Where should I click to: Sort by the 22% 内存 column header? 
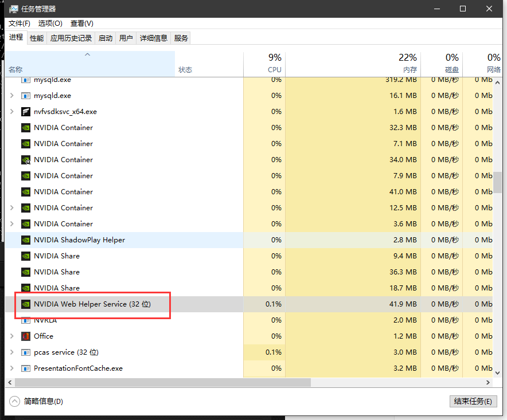tap(353, 64)
